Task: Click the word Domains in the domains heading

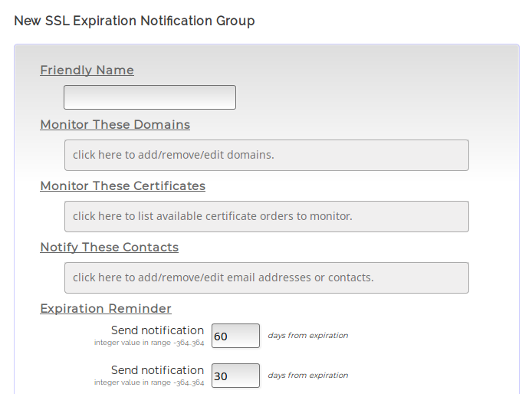Action: pos(162,124)
